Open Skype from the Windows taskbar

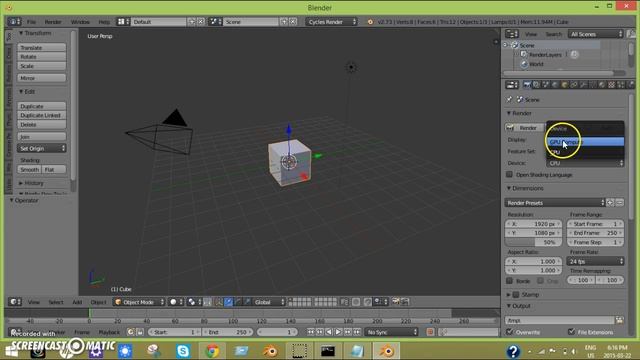click(x=183, y=351)
